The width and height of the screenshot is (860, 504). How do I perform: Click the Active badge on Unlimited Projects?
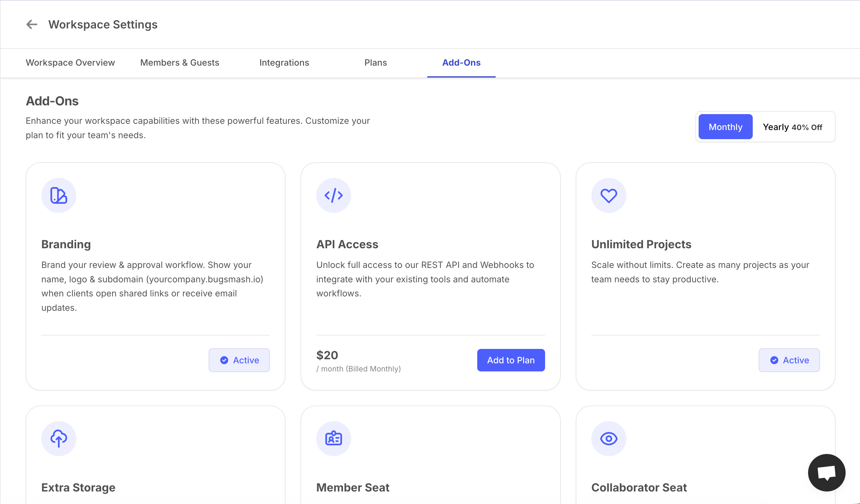(x=789, y=360)
